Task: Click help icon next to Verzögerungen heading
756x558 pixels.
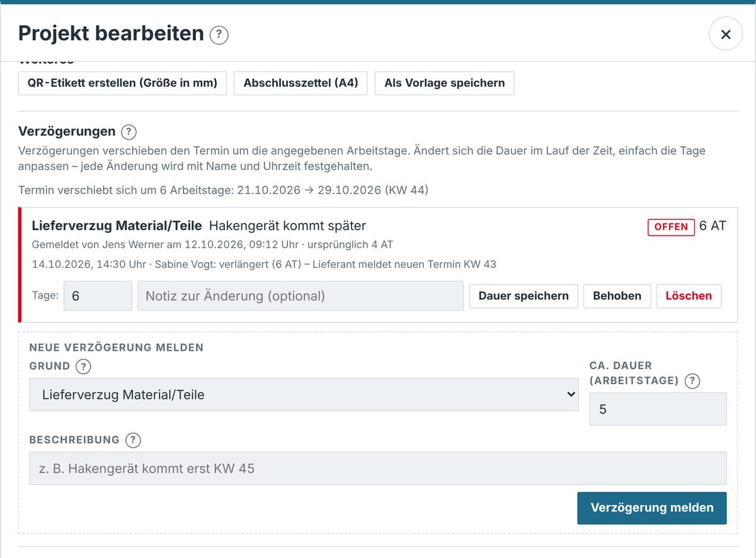Action: tap(129, 132)
